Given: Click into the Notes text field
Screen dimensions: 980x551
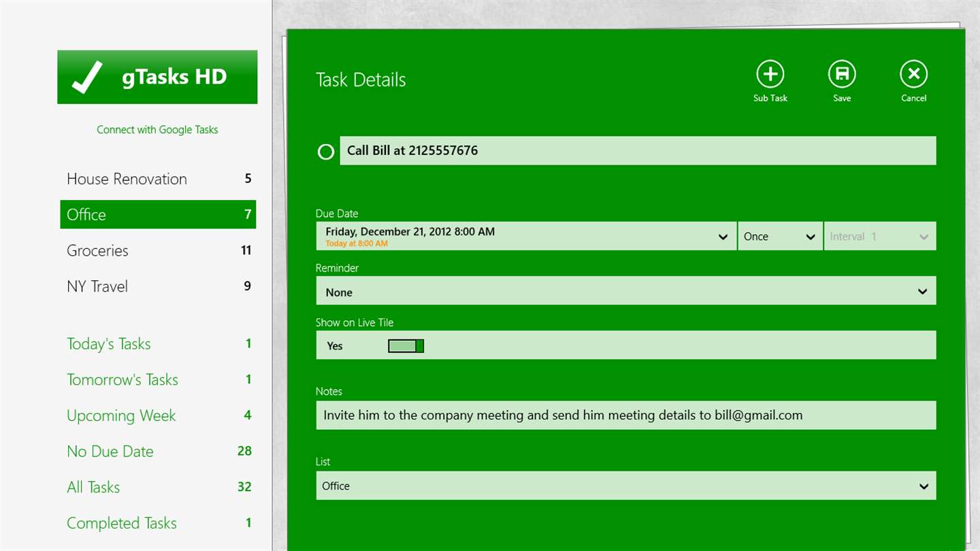Looking at the screenshot, I should coord(625,415).
